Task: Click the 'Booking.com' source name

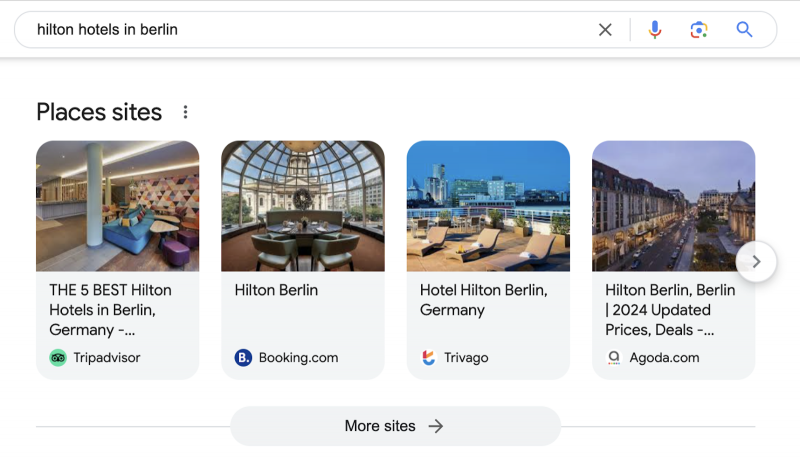Action: (x=298, y=358)
